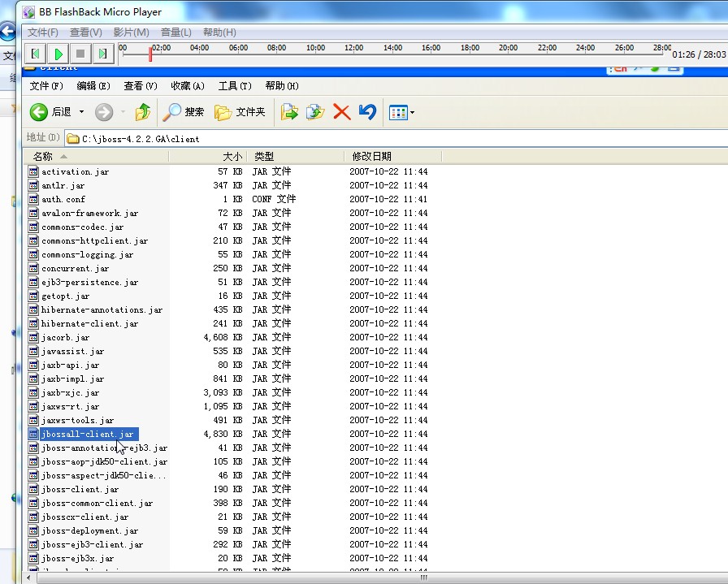Click the 24:00 mark on timeline
Image resolution: width=728 pixels, height=584 pixels.
[585, 47]
